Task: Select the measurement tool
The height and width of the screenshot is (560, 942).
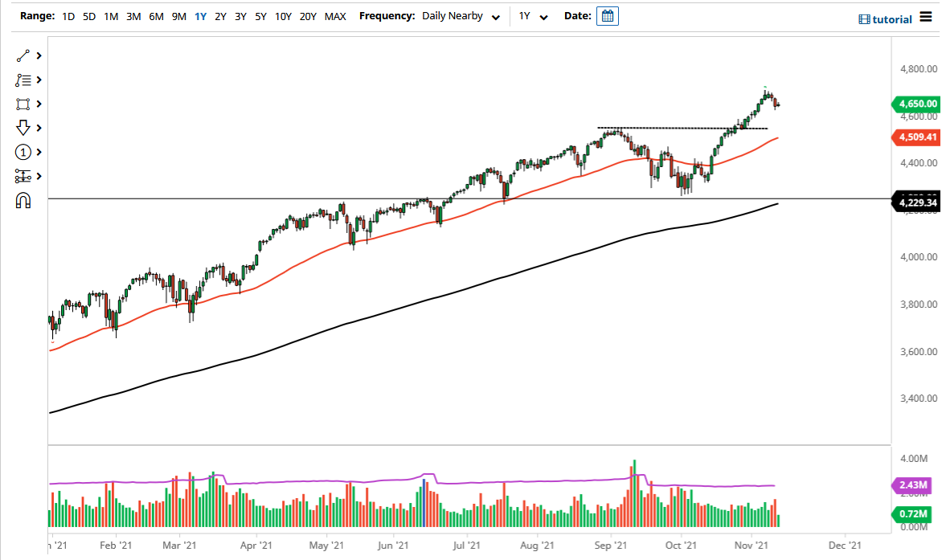Action: coord(23,176)
